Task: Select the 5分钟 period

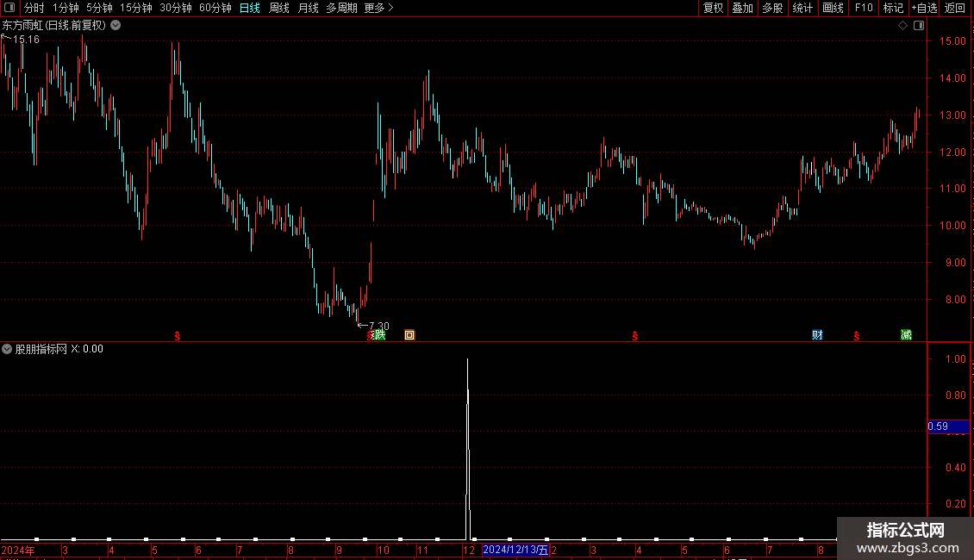Action: point(99,8)
